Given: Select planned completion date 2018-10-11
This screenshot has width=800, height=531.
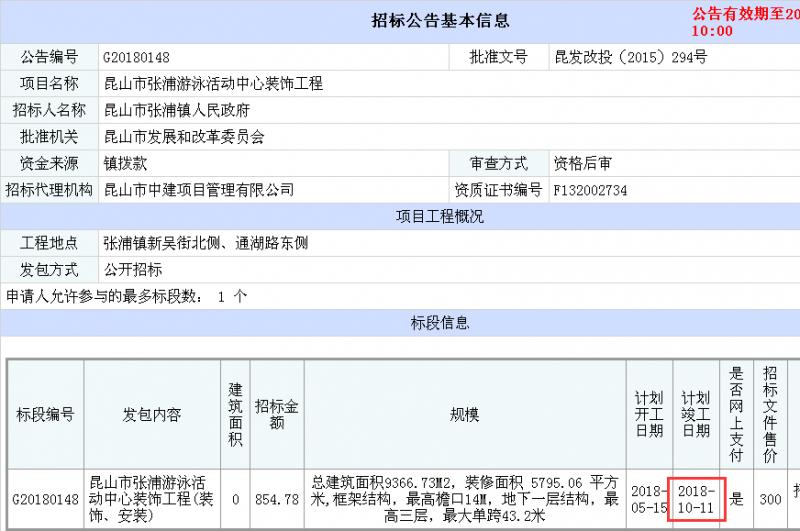Looking at the screenshot, I should 696,499.
